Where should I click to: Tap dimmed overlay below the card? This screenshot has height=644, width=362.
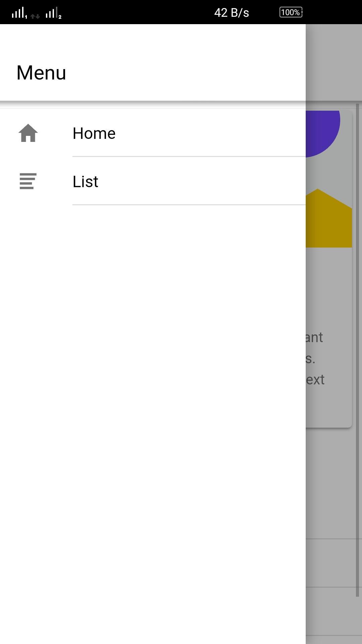point(330,483)
